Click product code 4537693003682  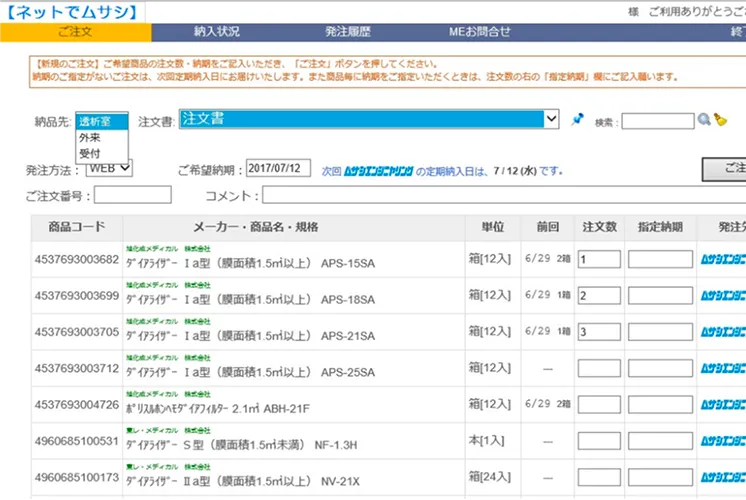tap(77, 259)
